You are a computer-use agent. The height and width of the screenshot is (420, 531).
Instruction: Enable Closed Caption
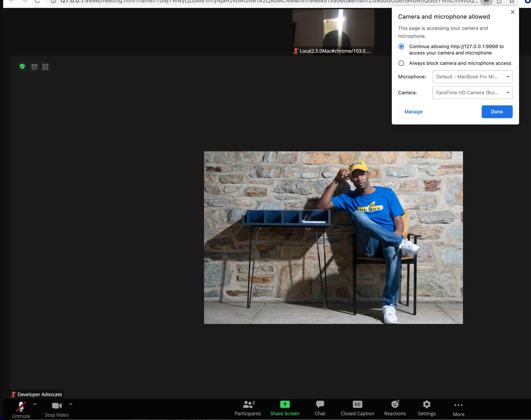357,408
